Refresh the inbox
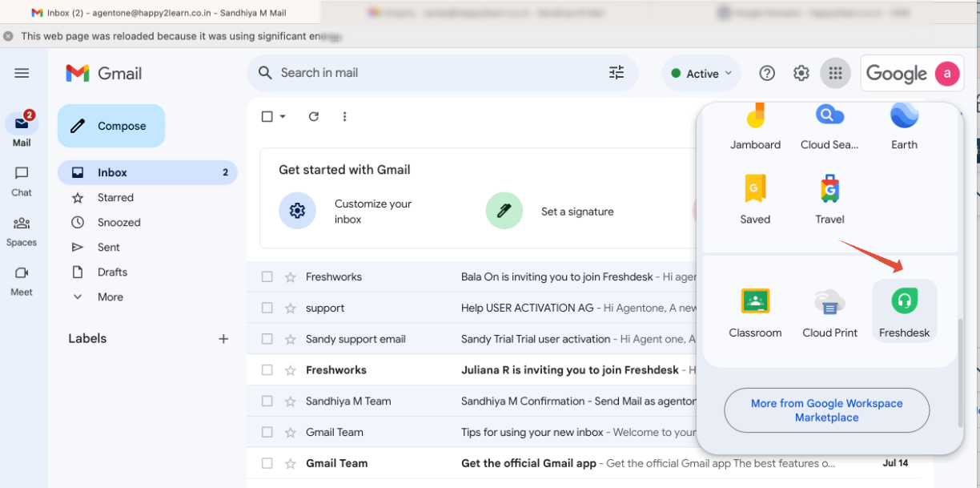The height and width of the screenshot is (488, 980). pyautogui.click(x=314, y=116)
